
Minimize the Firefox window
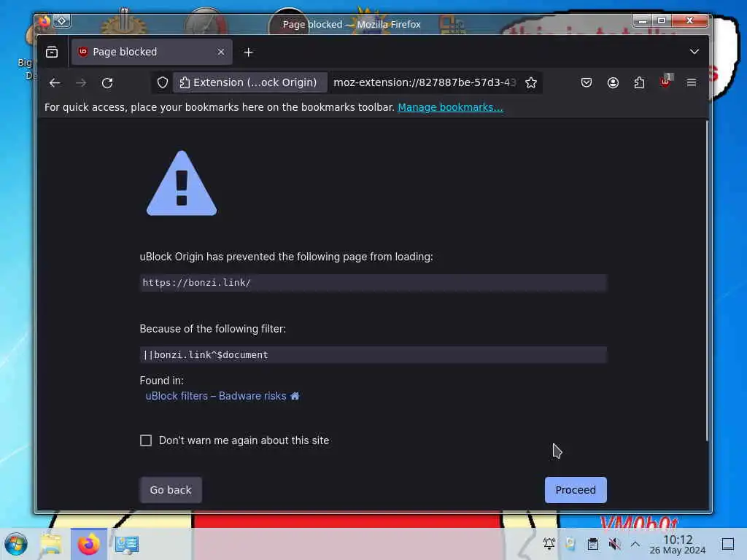click(643, 20)
